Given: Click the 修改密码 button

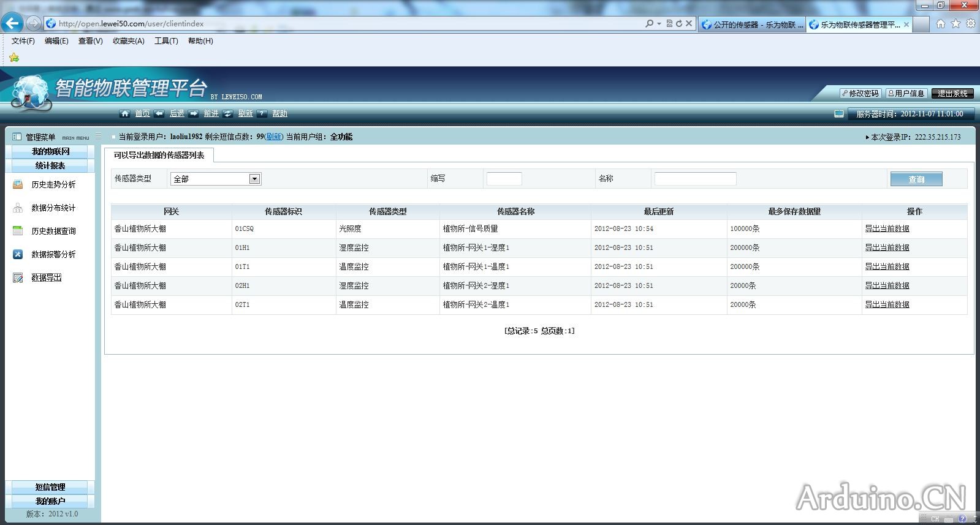Looking at the screenshot, I should click(860, 94).
